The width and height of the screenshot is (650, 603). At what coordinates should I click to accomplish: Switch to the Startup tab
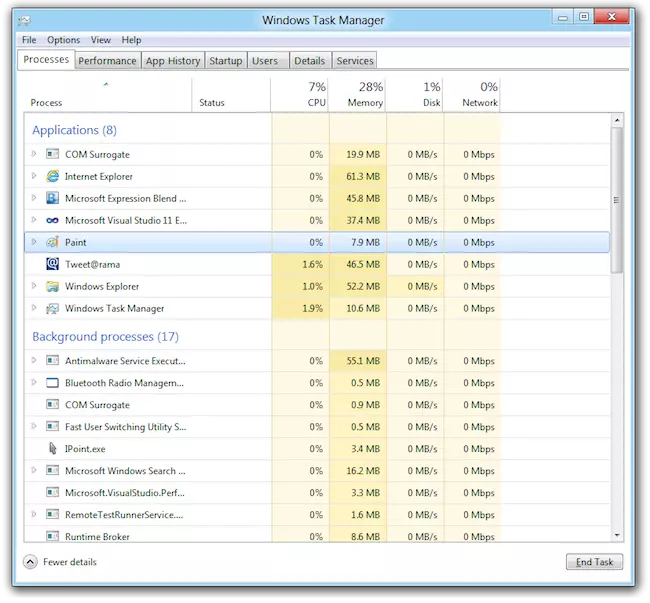(x=226, y=61)
